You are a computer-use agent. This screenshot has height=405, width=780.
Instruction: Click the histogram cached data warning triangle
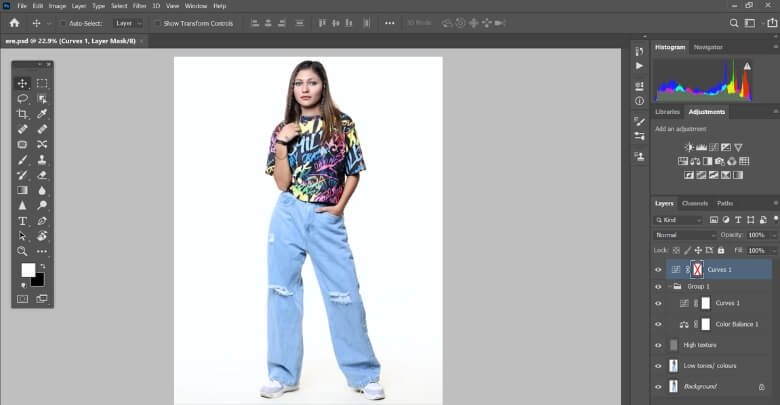(x=747, y=66)
